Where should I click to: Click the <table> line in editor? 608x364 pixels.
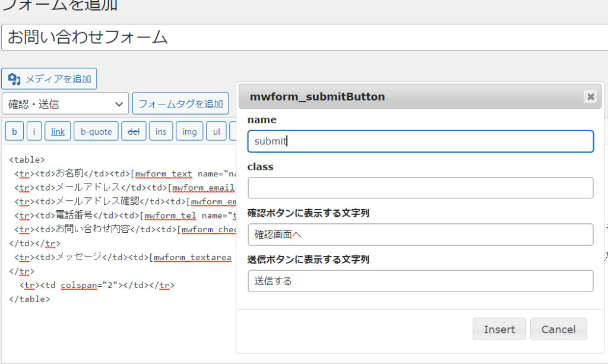(x=27, y=160)
